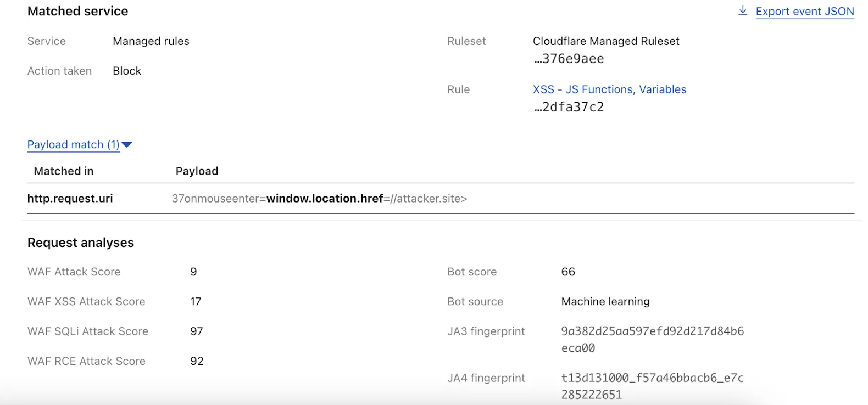Click the http.request.uri matched field
868x405 pixels.
[x=70, y=199]
